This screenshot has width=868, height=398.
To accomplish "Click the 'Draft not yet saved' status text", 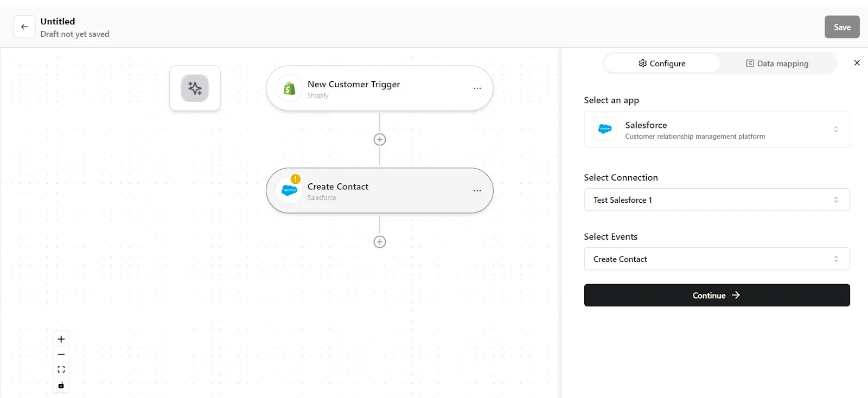I will click(75, 34).
